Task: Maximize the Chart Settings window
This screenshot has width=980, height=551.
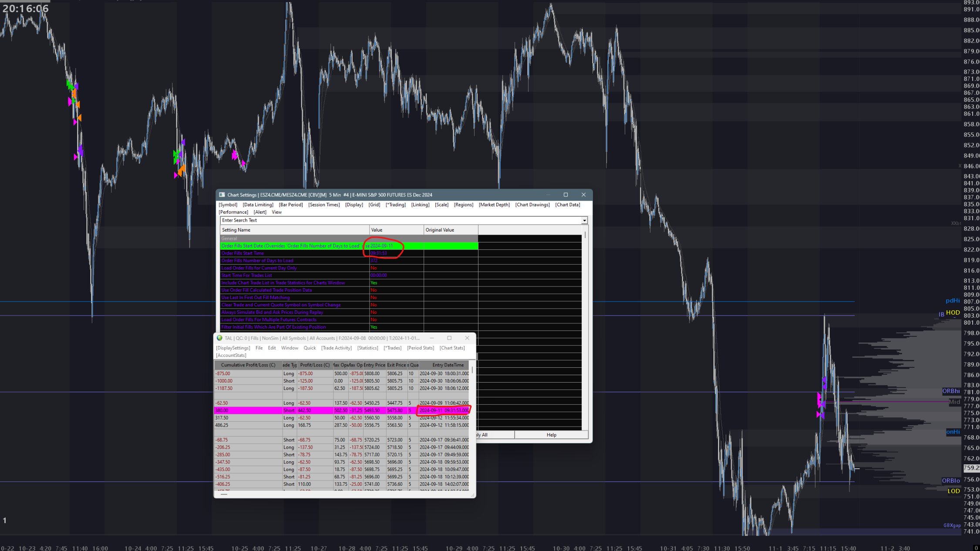Action: (566, 195)
